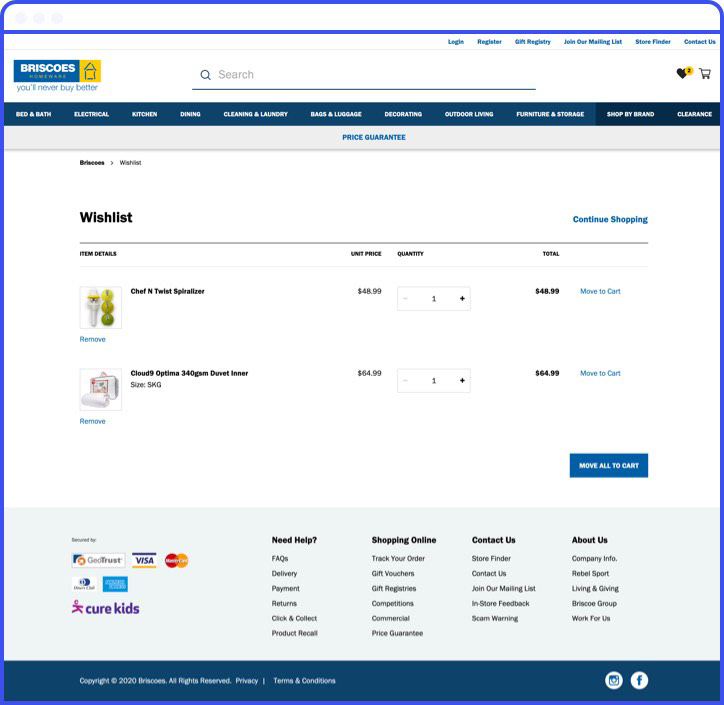Open the Instagram icon in footer
Screen dimensions: 724x705
(614, 680)
